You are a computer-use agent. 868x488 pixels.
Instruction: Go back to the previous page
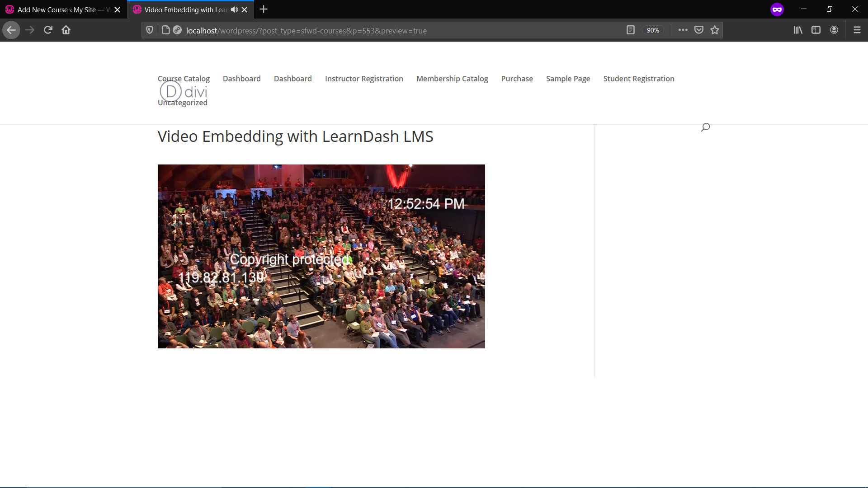tap(11, 30)
